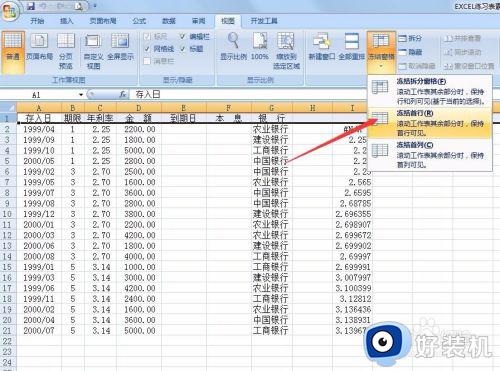Open 分页预览 page break preview
500x371 pixels.
point(66,52)
